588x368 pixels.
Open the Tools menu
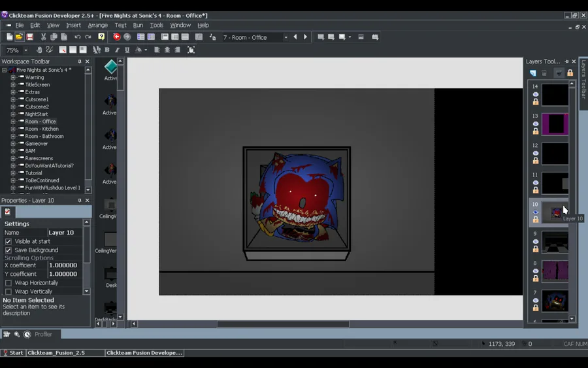point(156,25)
